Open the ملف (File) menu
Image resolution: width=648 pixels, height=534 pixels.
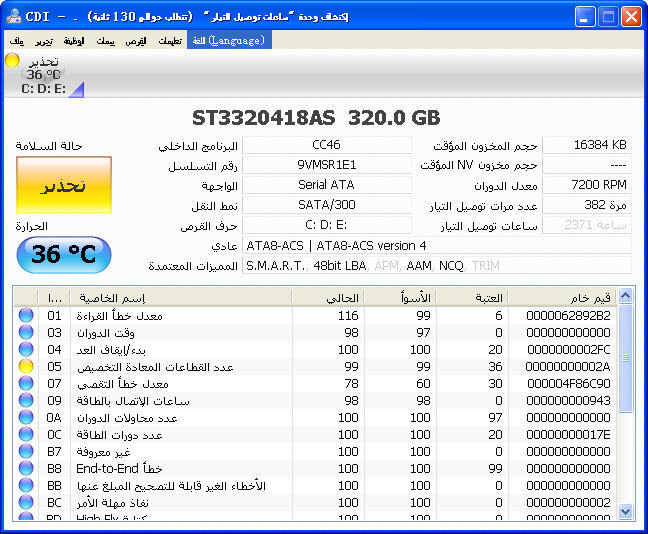17,41
